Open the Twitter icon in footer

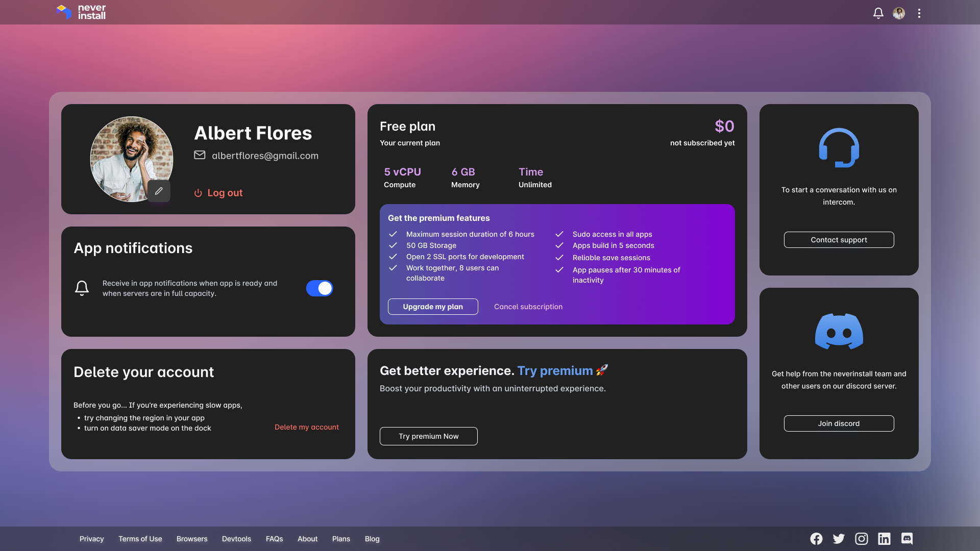click(x=839, y=539)
